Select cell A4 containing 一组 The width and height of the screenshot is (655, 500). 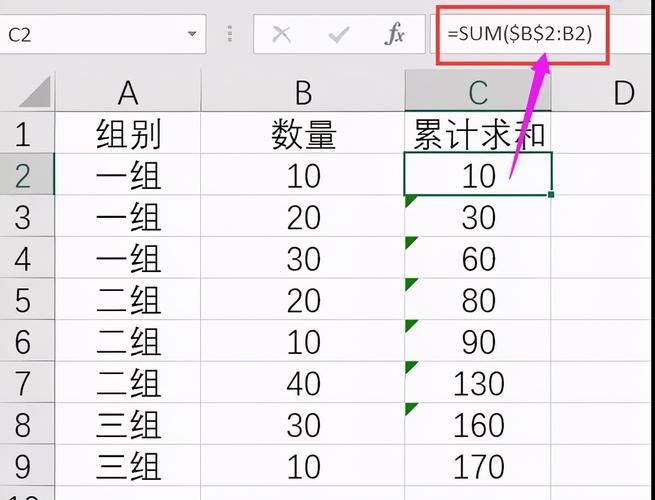click(128, 257)
